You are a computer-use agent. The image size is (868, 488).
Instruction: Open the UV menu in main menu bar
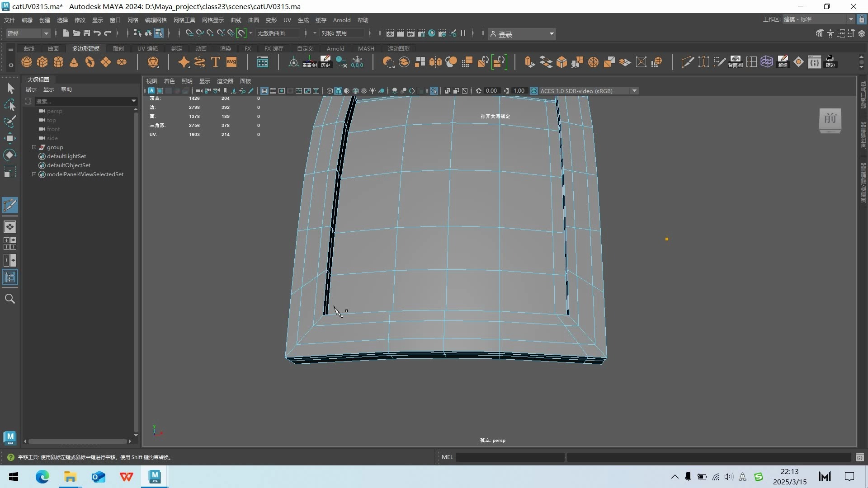(287, 20)
